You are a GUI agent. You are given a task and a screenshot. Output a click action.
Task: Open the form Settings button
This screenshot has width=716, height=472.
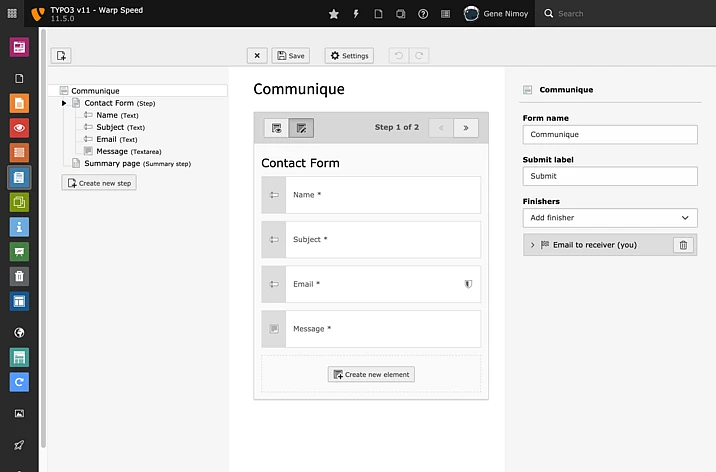click(349, 56)
